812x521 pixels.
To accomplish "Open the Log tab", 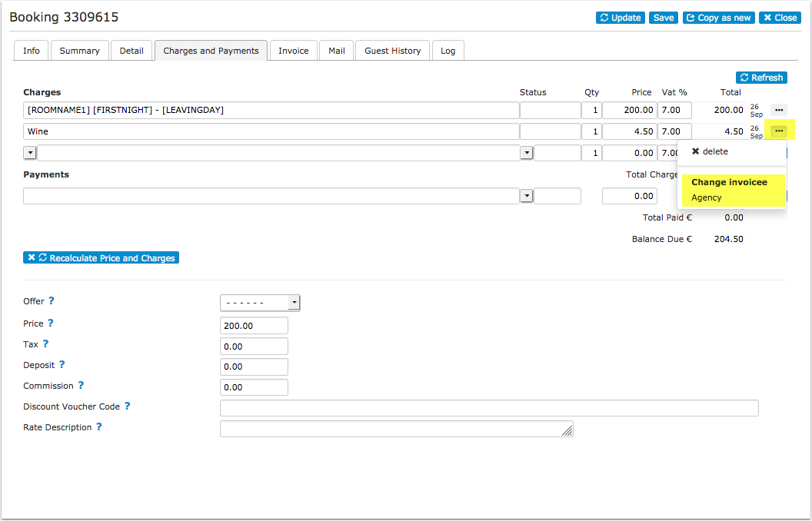I will [448, 51].
